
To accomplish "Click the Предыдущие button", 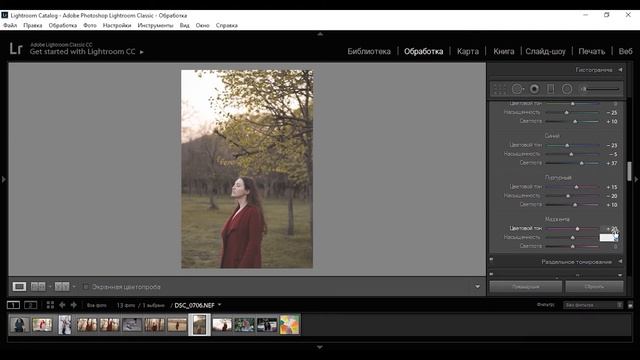I will coord(525,287).
